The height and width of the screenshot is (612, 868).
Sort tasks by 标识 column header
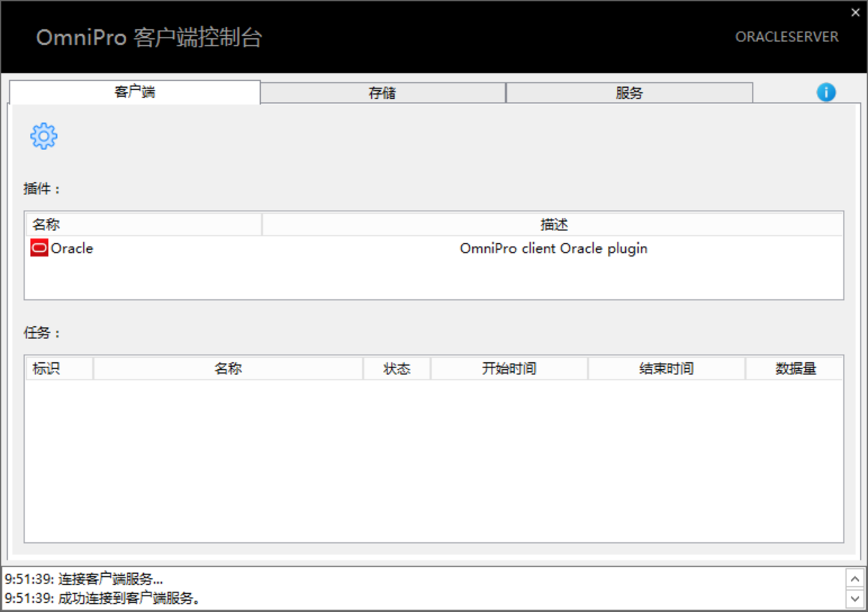pos(58,369)
